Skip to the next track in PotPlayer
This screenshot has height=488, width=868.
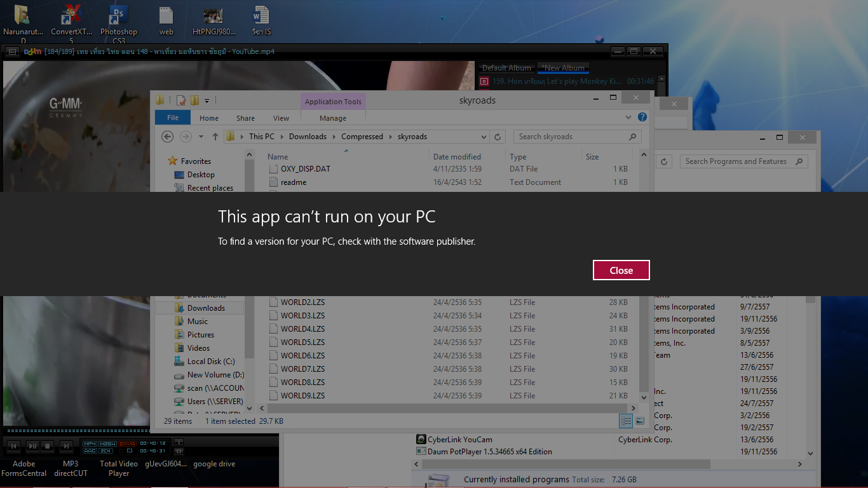pos(65,446)
